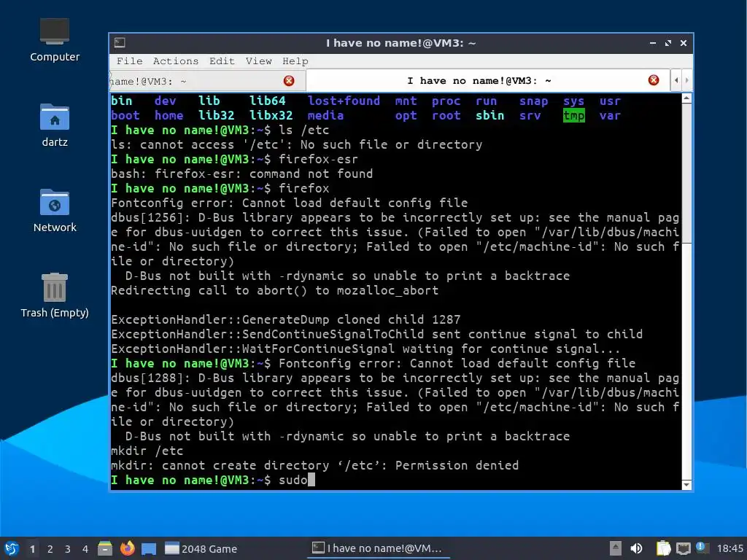The width and height of the screenshot is (747, 560).
Task: Click the show desktop panel icon
Action: pos(149,549)
